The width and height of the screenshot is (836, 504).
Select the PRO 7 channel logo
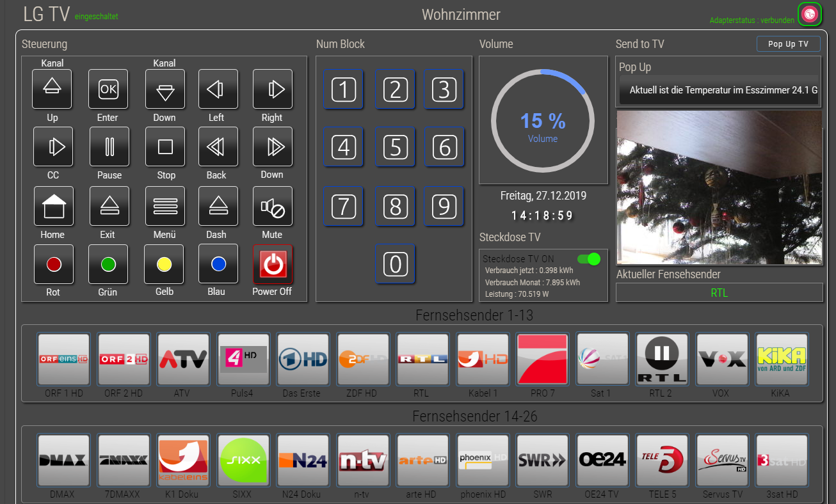[x=542, y=359]
